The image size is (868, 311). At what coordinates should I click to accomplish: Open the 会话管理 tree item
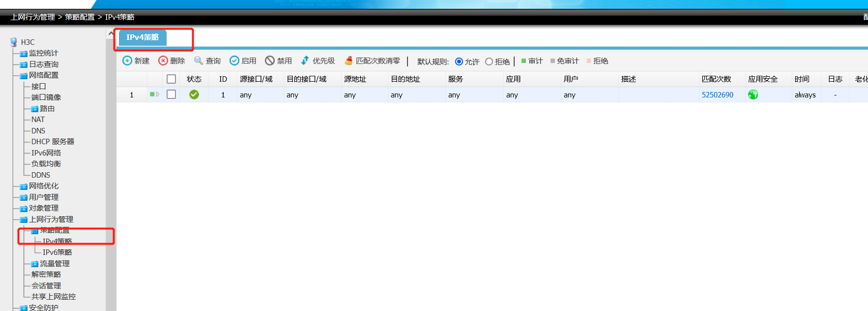46,286
